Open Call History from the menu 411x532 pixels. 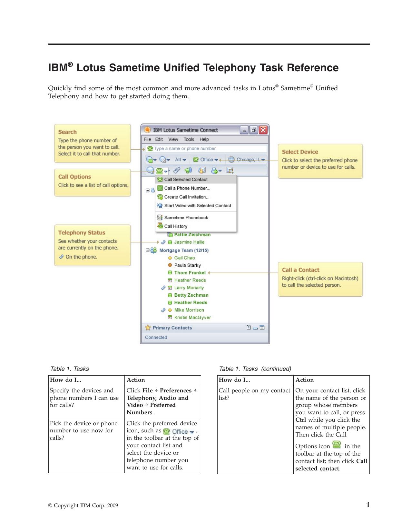click(x=196, y=226)
